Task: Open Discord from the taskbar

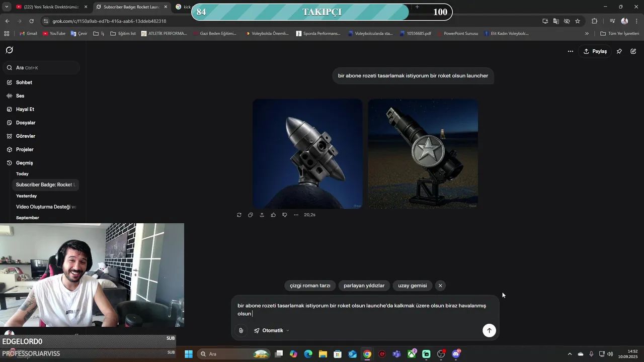Action: pos(456,354)
